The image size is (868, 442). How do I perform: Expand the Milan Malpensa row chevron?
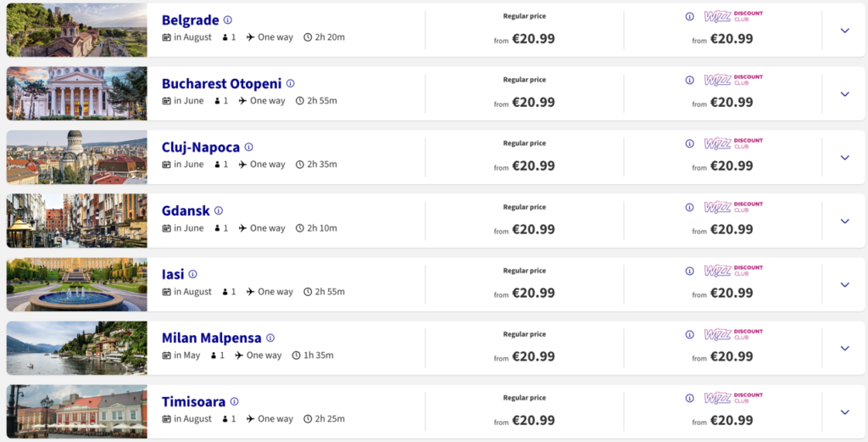844,349
